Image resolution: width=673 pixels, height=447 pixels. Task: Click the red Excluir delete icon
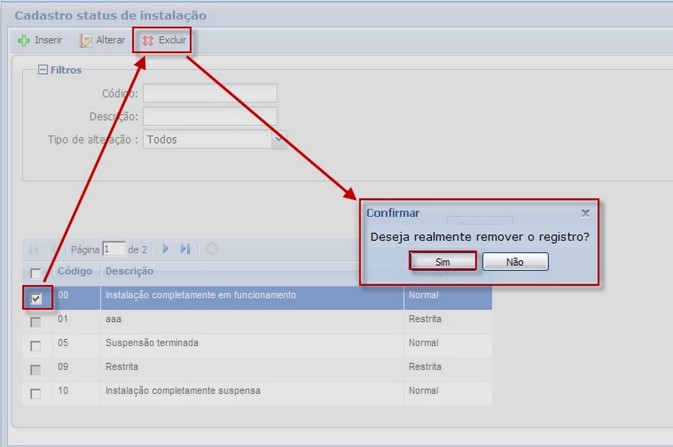pos(148,41)
